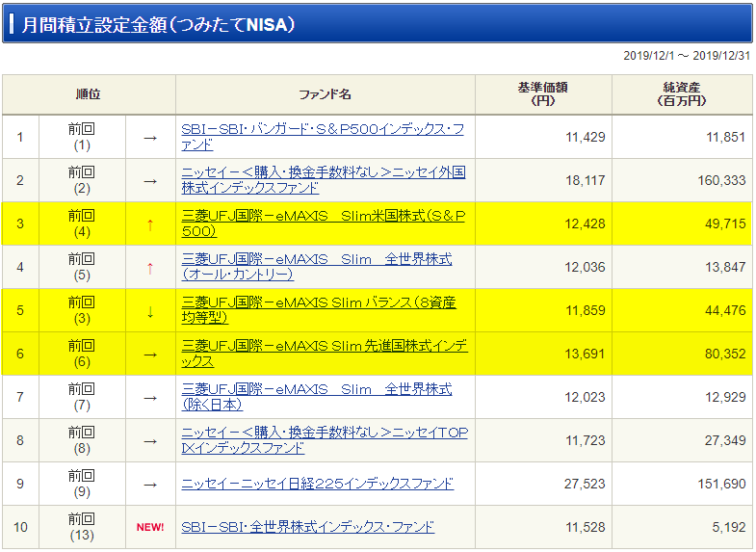Image resolution: width=756 pixels, height=552 pixels.
Task: Open ニッセイ日経225インデックスファンド link
Action: (317, 484)
